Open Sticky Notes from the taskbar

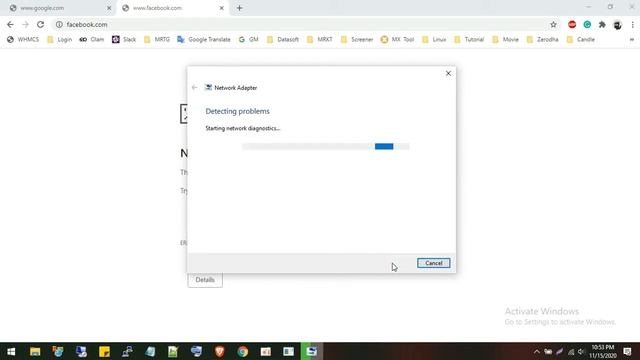[x=104, y=351]
